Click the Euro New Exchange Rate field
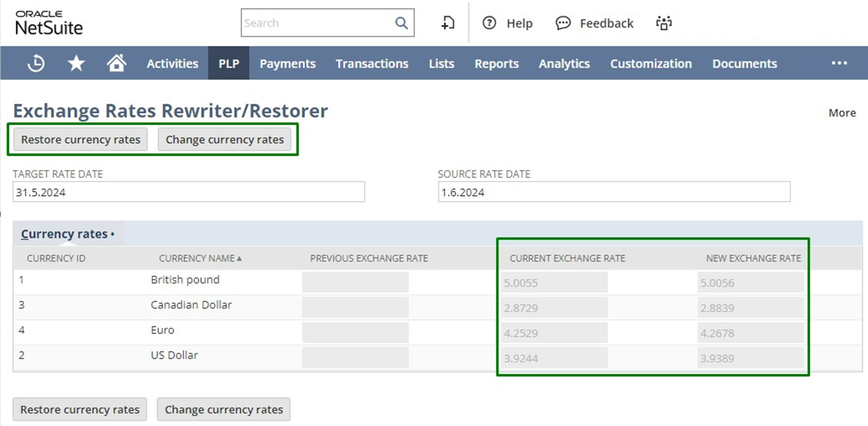The image size is (868, 426). 750,333
